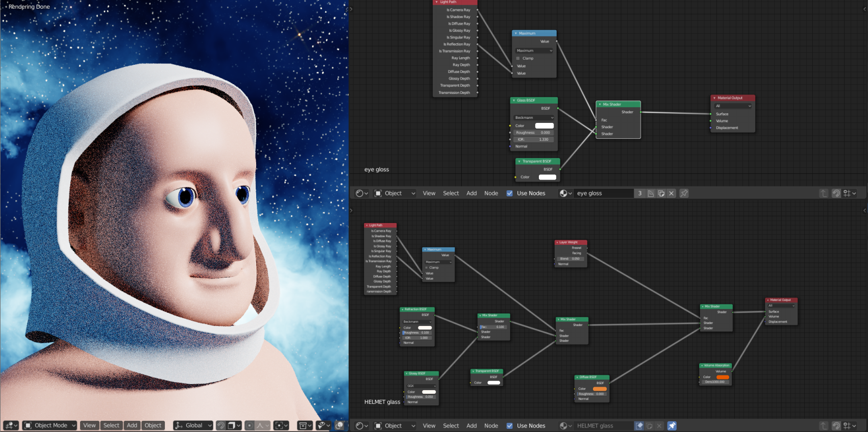Collapse the Glass BSDF node
This screenshot has height=432, width=868.
coord(513,100)
